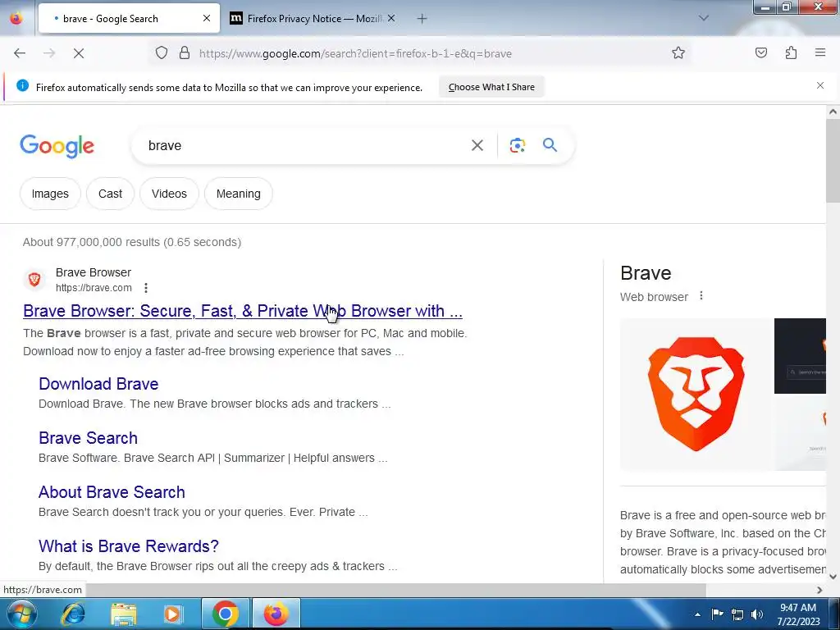Open the Windows Start menu
840x630 pixels.
[x=21, y=614]
